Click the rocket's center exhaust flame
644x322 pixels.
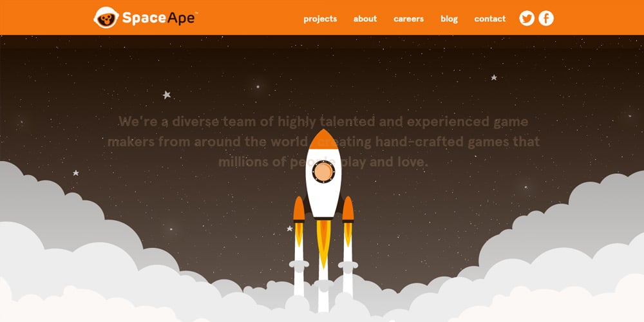point(323,243)
